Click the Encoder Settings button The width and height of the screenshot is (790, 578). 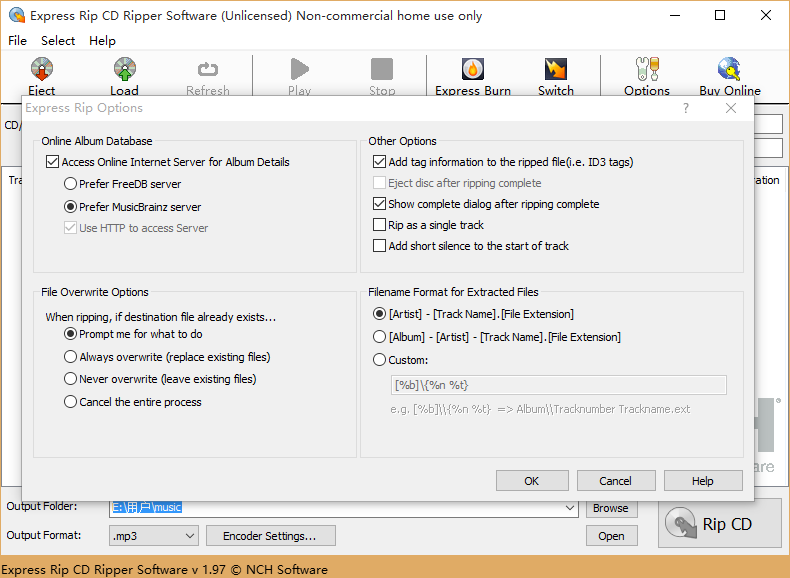coord(269,536)
